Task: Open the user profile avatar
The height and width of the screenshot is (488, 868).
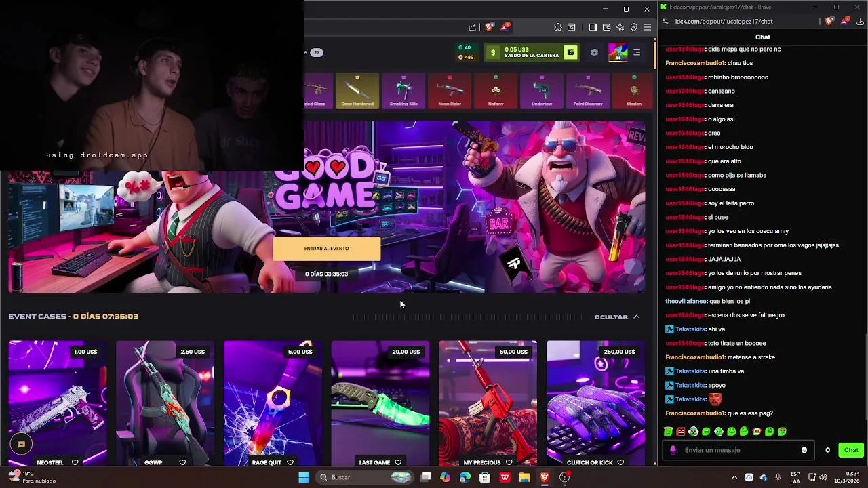Action: (x=618, y=52)
